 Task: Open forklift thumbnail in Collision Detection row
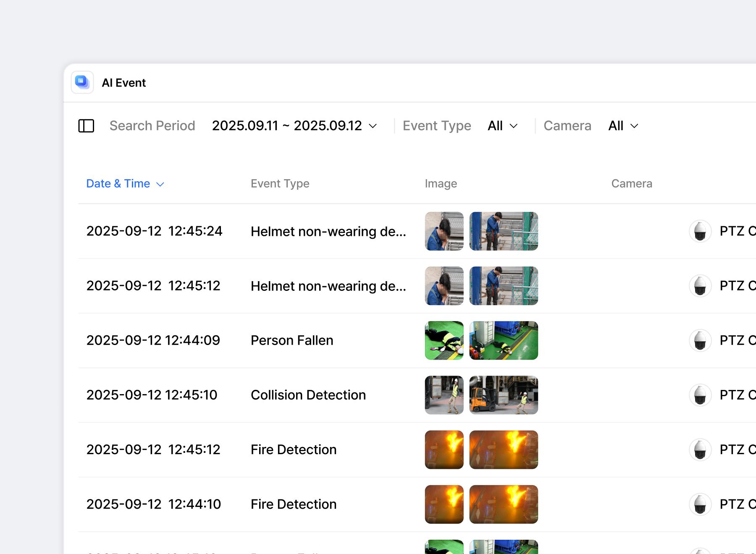[x=504, y=395]
